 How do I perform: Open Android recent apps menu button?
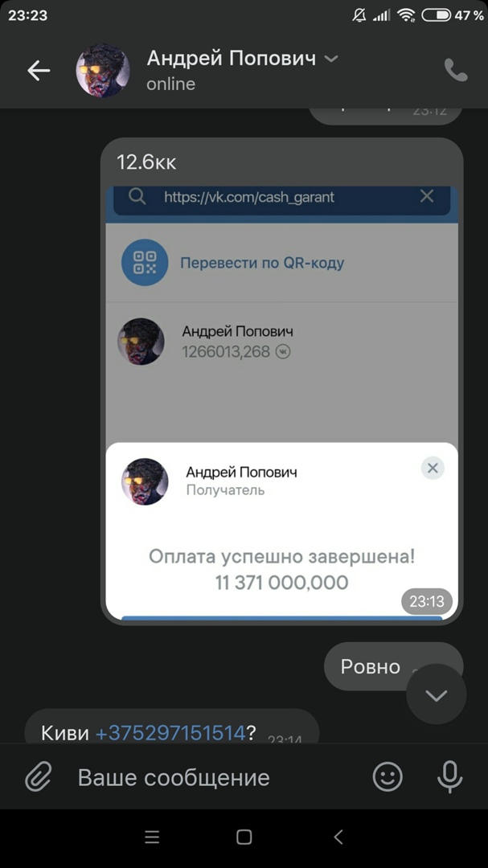pos(152,837)
